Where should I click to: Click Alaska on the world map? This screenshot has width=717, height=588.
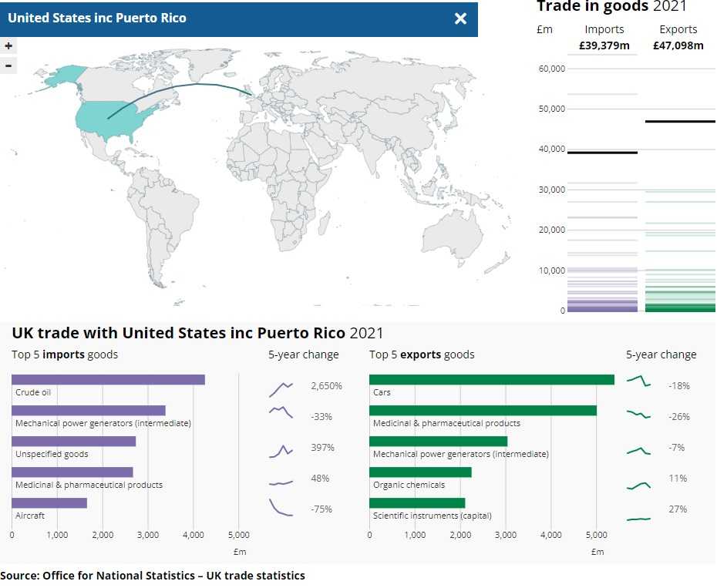(x=63, y=76)
